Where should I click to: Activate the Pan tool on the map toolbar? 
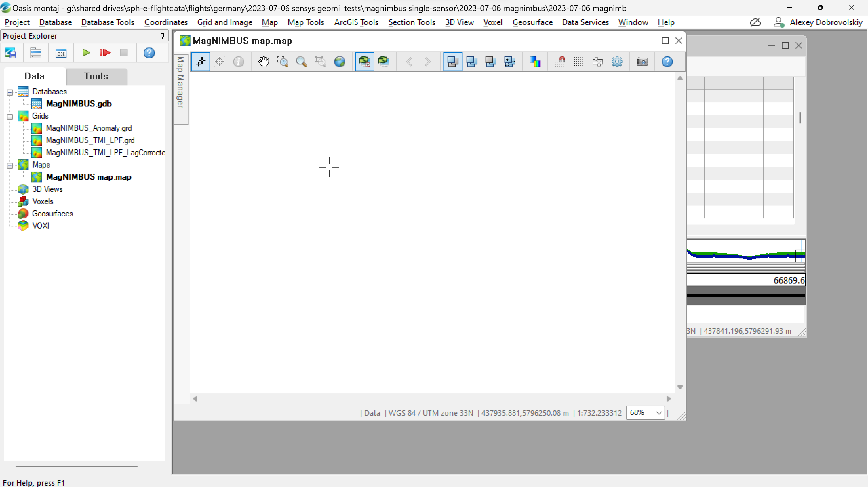point(264,62)
